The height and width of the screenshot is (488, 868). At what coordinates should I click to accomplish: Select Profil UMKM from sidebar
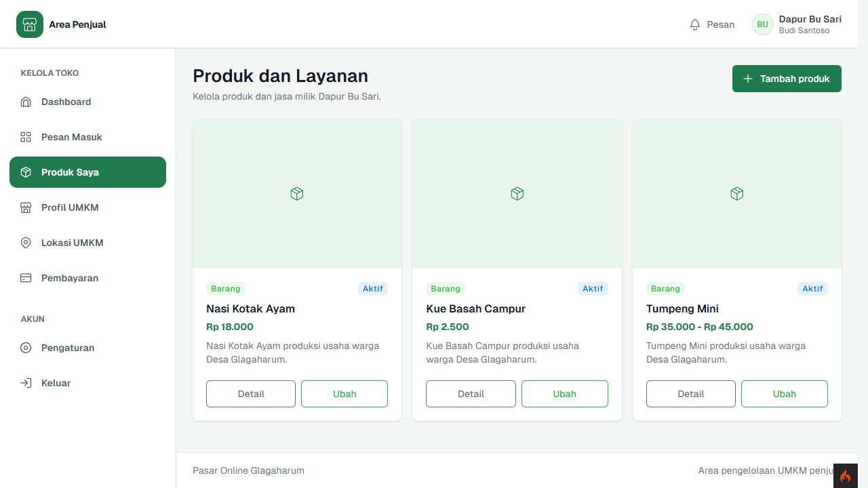[x=87, y=207]
